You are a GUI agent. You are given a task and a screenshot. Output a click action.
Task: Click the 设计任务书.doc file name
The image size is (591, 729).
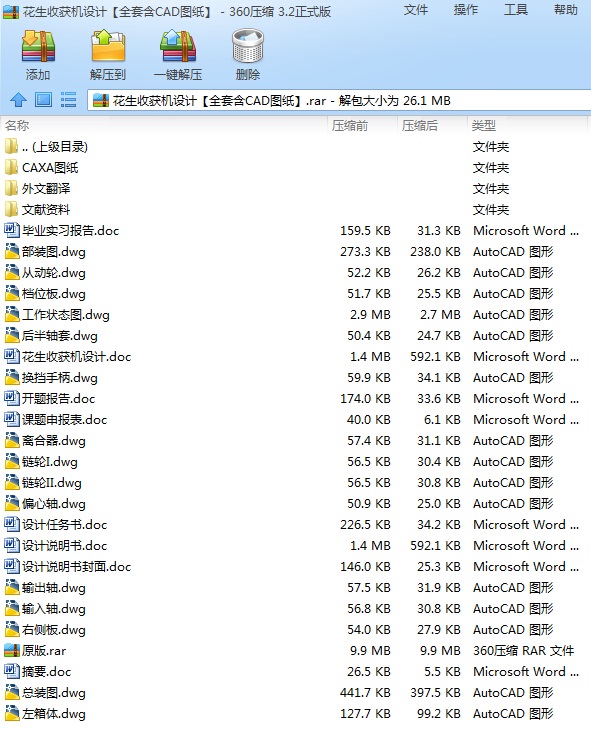[x=65, y=524]
